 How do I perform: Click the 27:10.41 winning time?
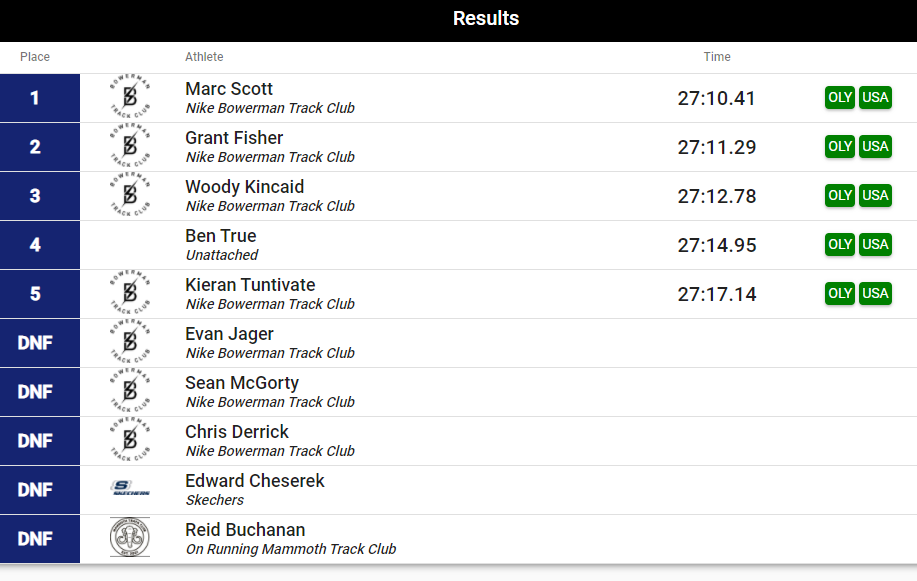click(716, 98)
